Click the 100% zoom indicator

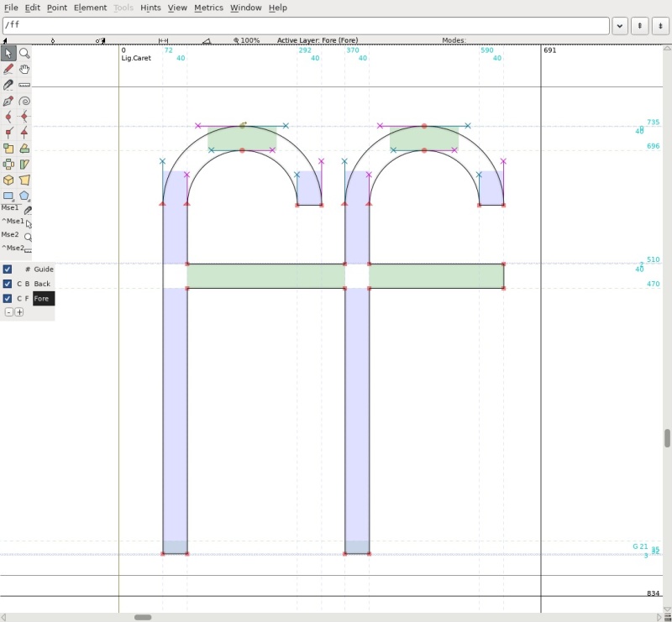[x=247, y=40]
